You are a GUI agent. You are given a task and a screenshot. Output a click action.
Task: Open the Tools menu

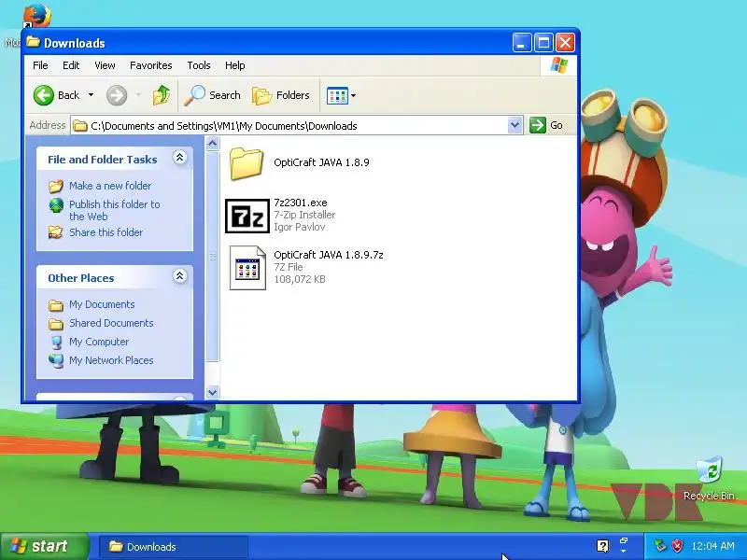[199, 65]
